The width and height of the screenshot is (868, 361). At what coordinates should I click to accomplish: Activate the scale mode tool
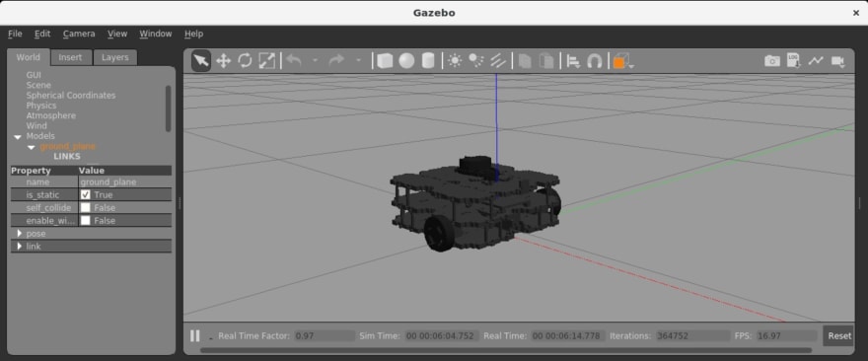pyautogui.click(x=267, y=60)
